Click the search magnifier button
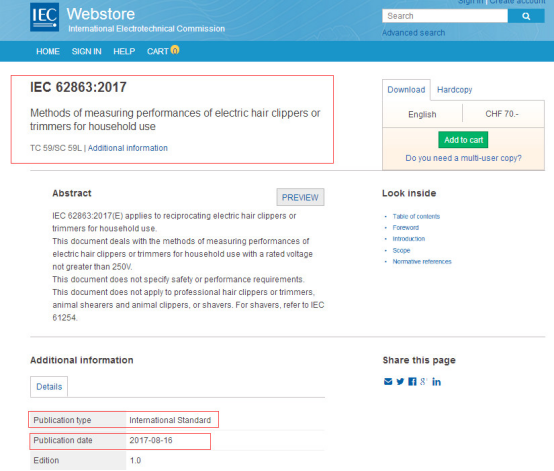554x471 pixels. pos(526,16)
